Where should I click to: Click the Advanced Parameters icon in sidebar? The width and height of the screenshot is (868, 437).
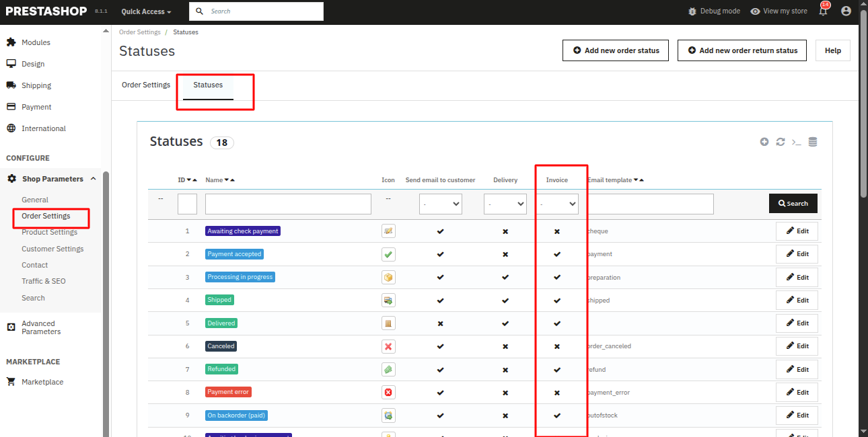pos(11,327)
